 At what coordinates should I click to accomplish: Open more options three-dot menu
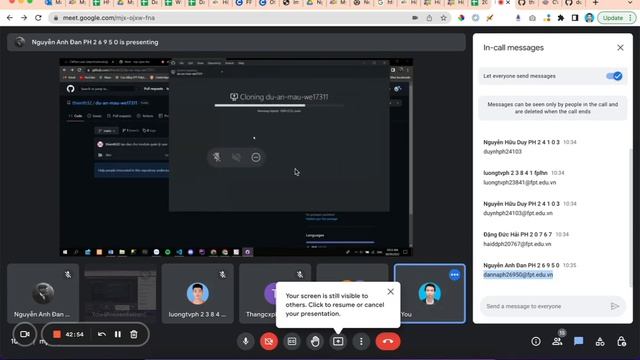tap(361, 341)
